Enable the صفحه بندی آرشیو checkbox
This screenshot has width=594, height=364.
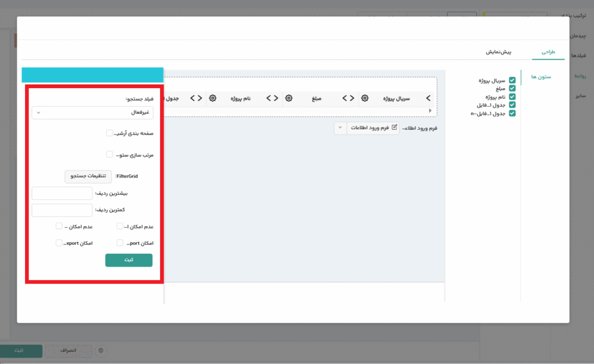[109, 133]
